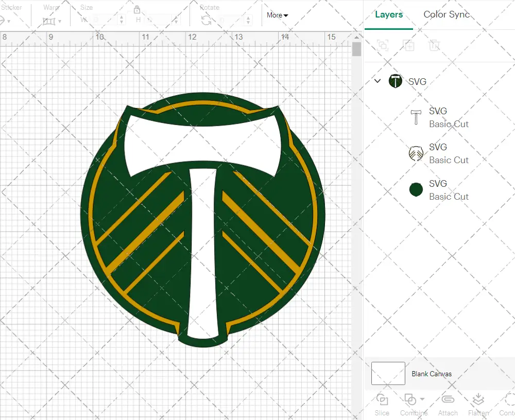Click the height stepper arrows

(176, 20)
